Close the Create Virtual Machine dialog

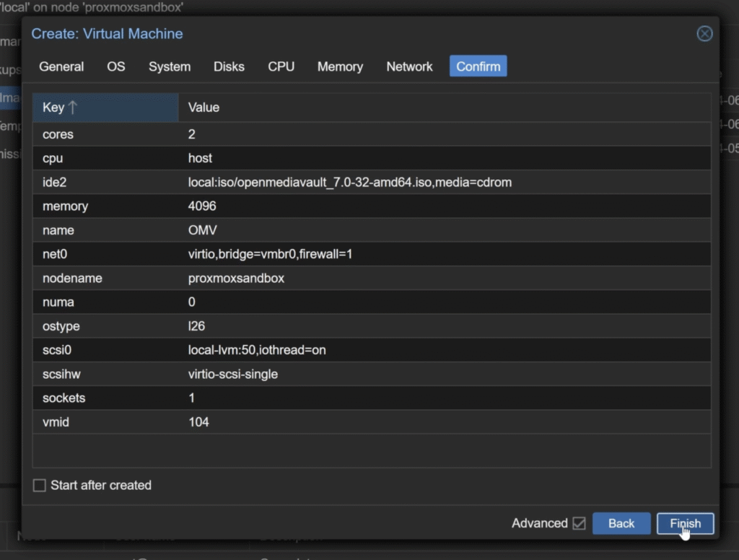pos(704,33)
